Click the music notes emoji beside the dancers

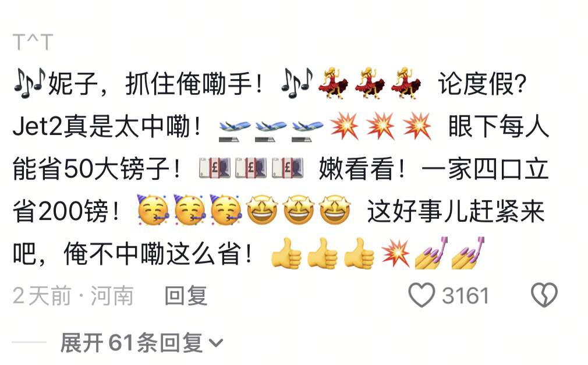(297, 83)
